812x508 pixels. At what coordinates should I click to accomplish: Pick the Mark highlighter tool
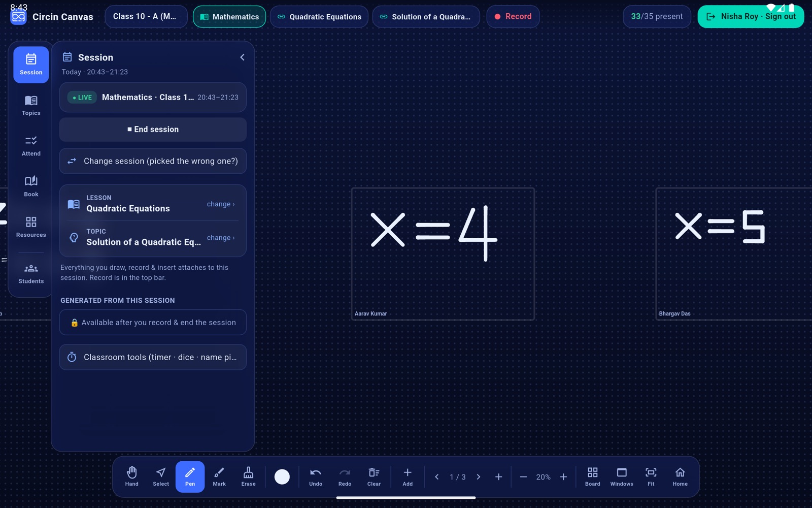click(219, 477)
